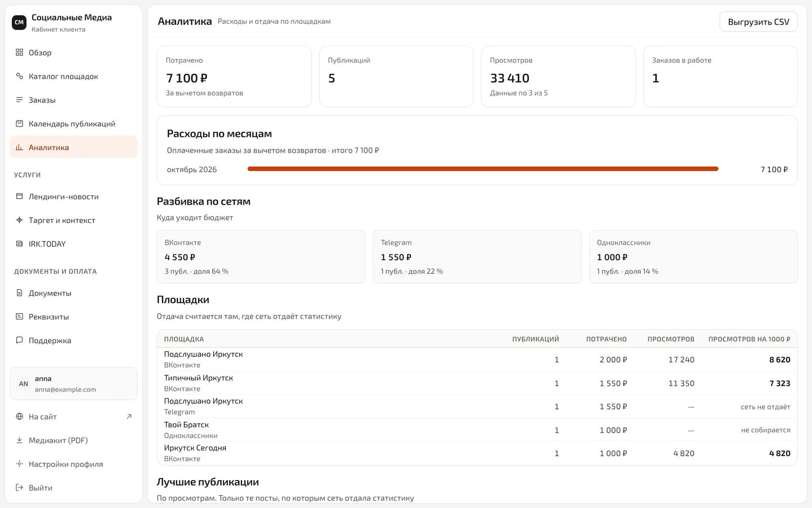Click the Каталог площадок icon
This screenshot has height=508, width=812.
19,76
